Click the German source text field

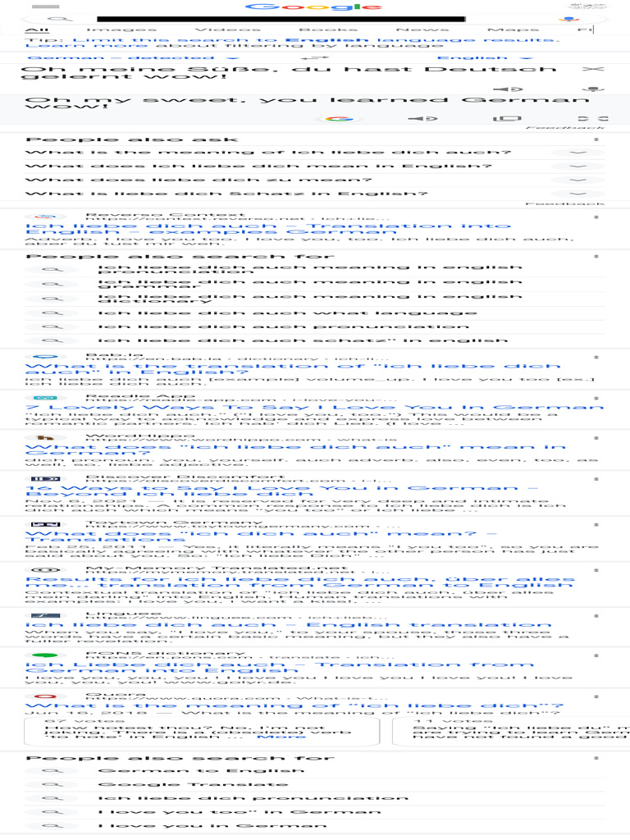(x=290, y=73)
